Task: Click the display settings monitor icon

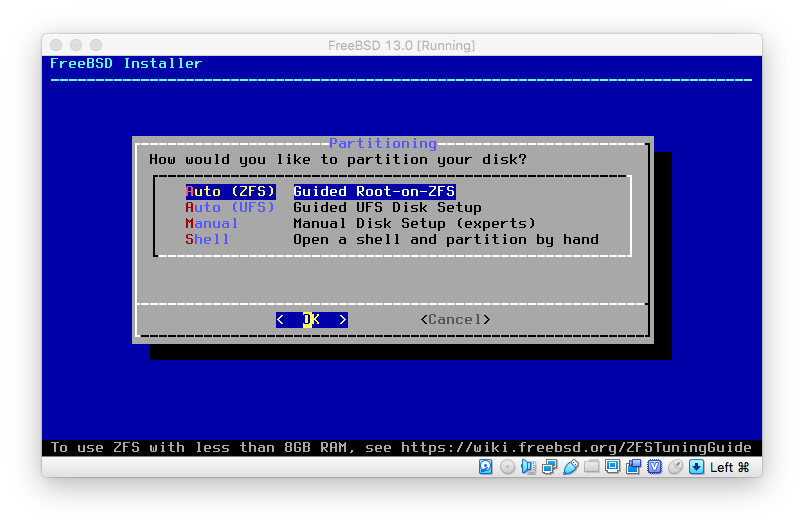Action: pyautogui.click(x=613, y=467)
